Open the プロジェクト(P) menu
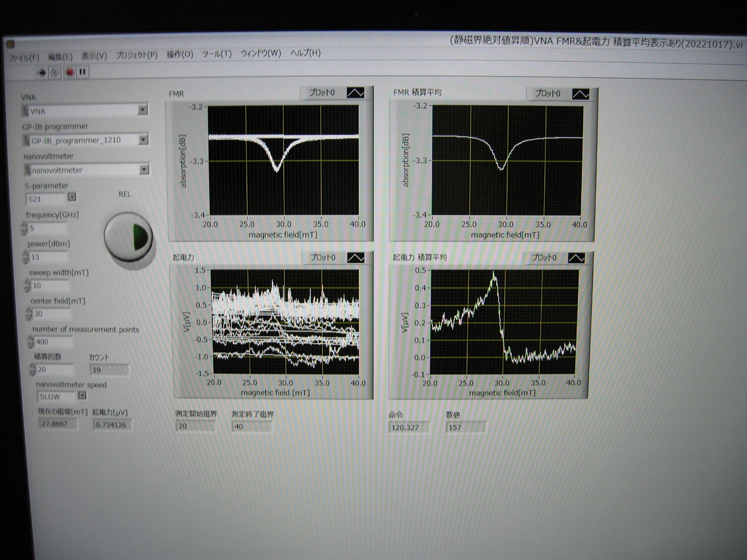This screenshot has width=747, height=560. pos(137,55)
